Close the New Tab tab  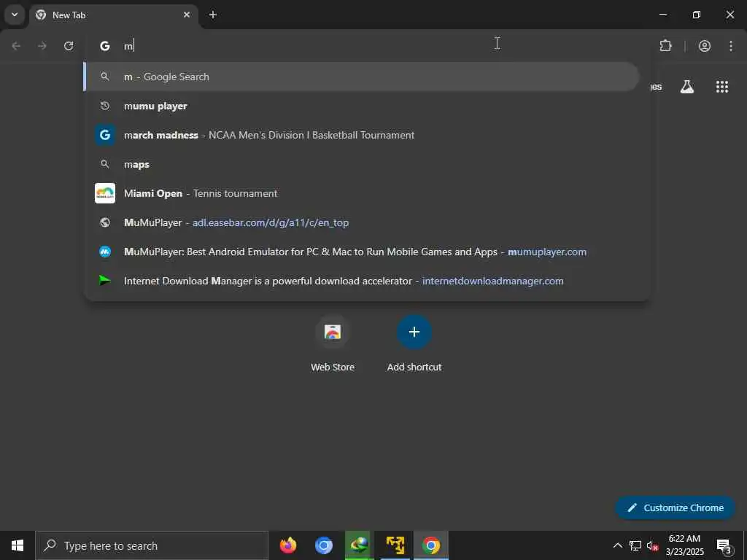click(x=187, y=15)
